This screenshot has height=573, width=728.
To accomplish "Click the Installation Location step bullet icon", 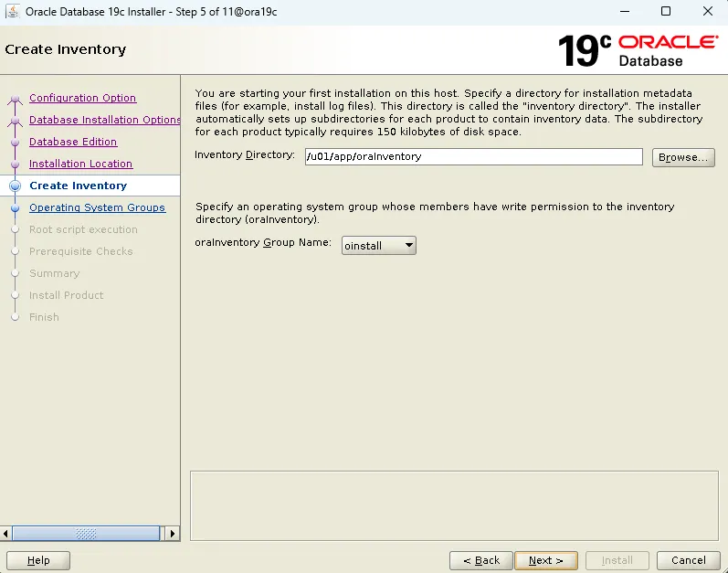I will tap(15, 164).
